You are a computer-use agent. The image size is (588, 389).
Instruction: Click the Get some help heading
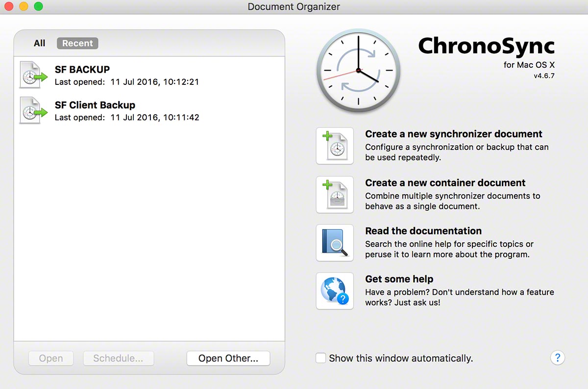click(399, 279)
